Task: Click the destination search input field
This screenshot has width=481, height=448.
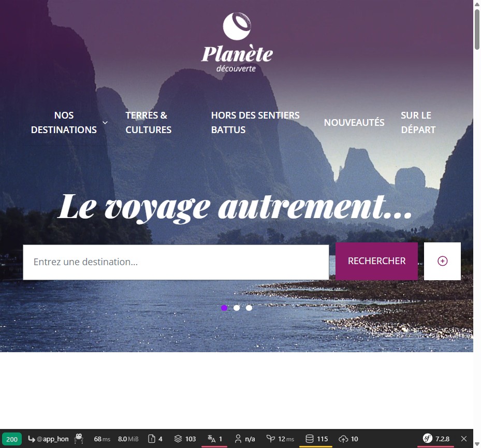Action: pos(176,262)
